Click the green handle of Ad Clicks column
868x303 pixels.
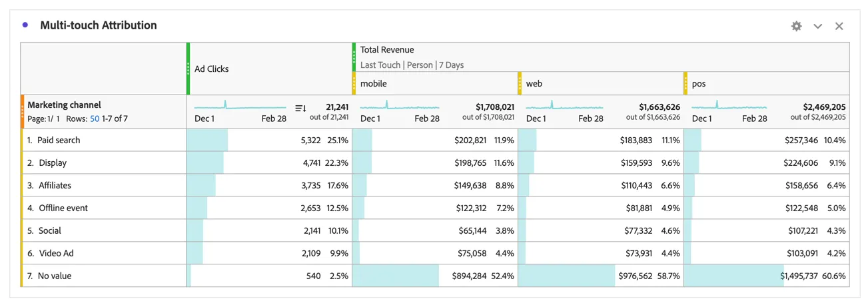point(188,69)
